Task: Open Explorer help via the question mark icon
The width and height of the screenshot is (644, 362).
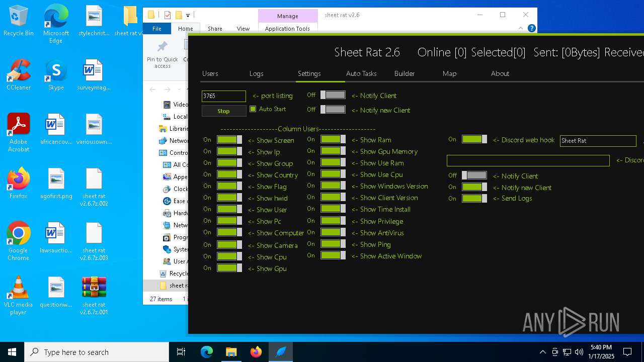Action: click(x=531, y=28)
